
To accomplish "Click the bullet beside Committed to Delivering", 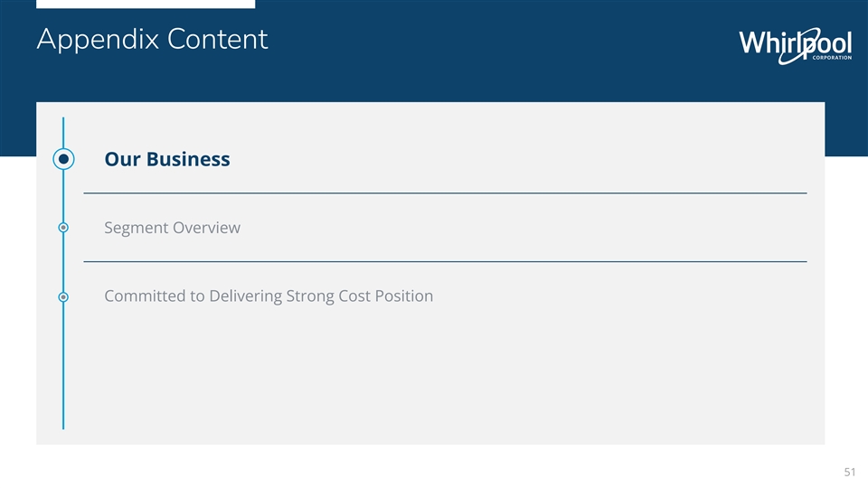I will coord(63,296).
